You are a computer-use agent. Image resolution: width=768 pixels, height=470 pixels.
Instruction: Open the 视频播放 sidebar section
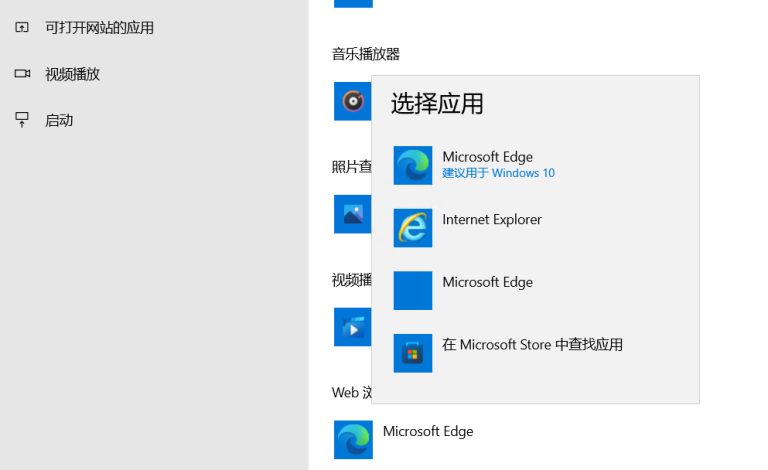[x=154, y=74]
